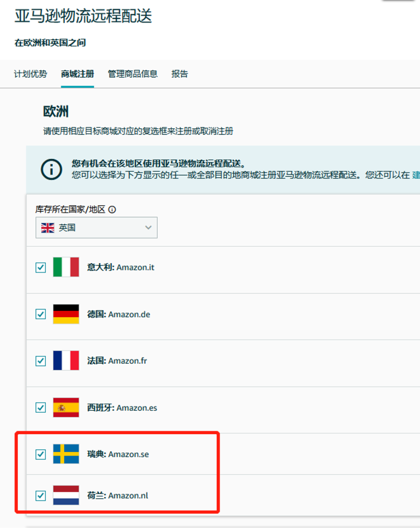
Task: Click the Spanish flag icon
Action: 66,407
